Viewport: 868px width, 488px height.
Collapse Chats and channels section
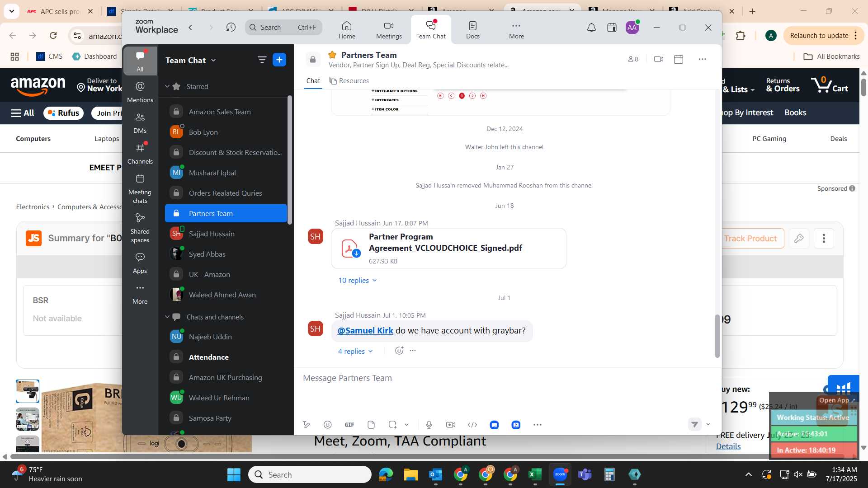tap(167, 317)
